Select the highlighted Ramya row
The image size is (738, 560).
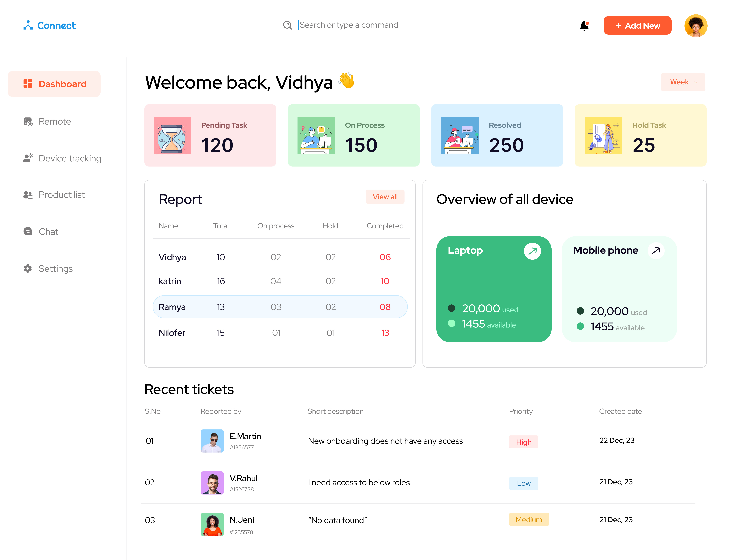click(280, 307)
